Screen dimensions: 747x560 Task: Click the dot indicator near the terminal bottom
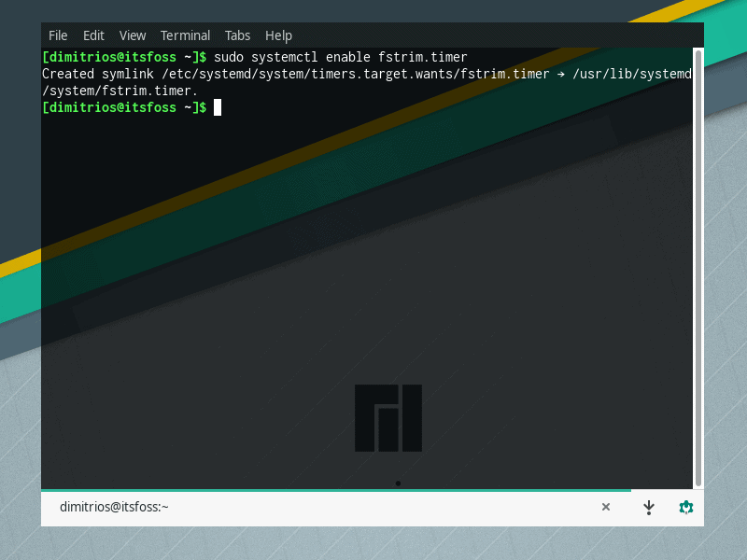(x=399, y=483)
